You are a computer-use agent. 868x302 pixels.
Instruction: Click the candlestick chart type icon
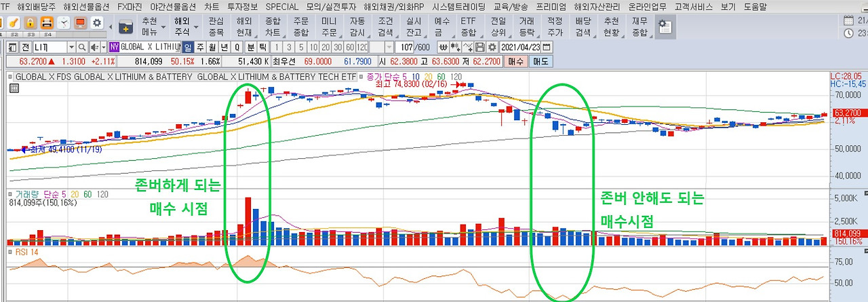point(455,48)
